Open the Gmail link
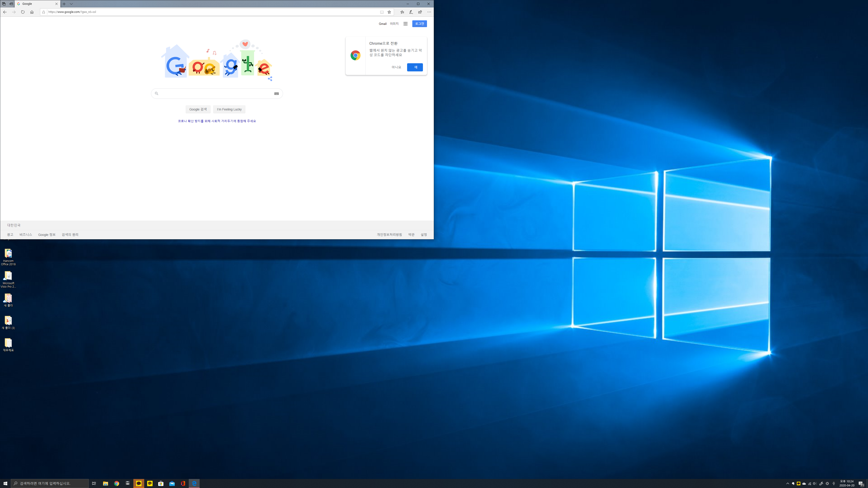 click(382, 23)
